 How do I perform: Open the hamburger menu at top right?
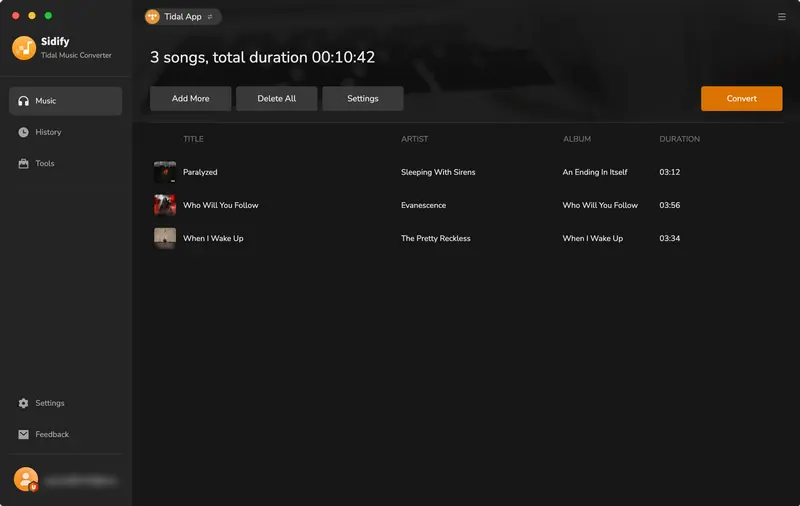click(782, 17)
